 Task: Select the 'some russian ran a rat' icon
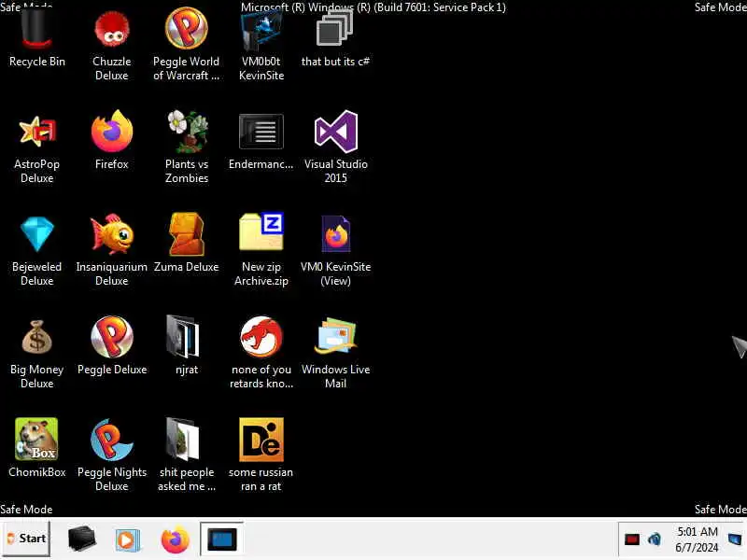[261, 455]
